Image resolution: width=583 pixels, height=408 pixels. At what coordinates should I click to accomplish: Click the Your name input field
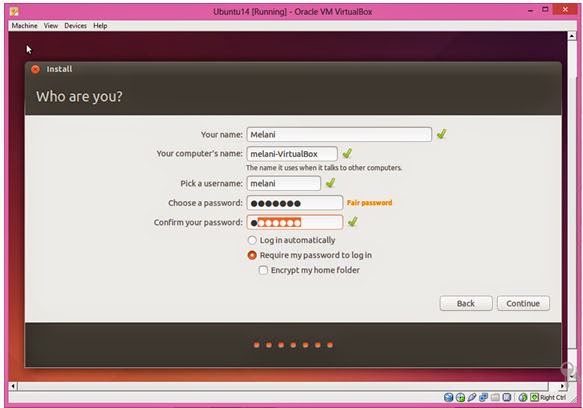point(339,134)
